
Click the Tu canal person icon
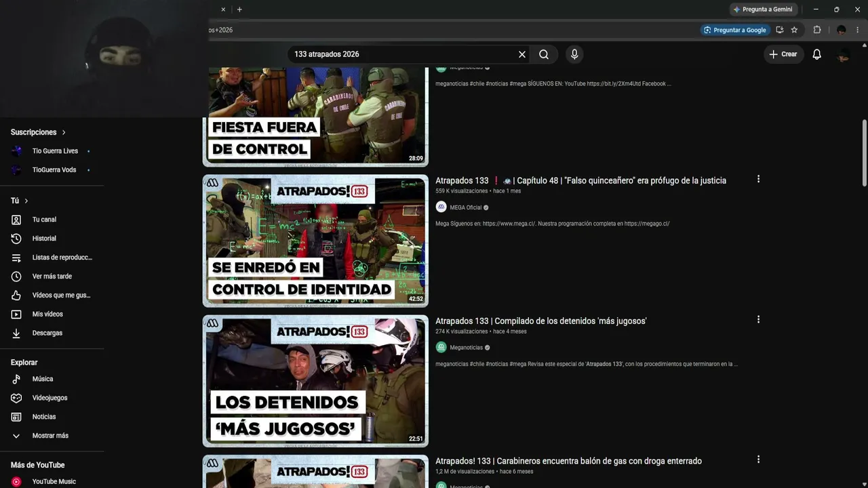click(16, 220)
